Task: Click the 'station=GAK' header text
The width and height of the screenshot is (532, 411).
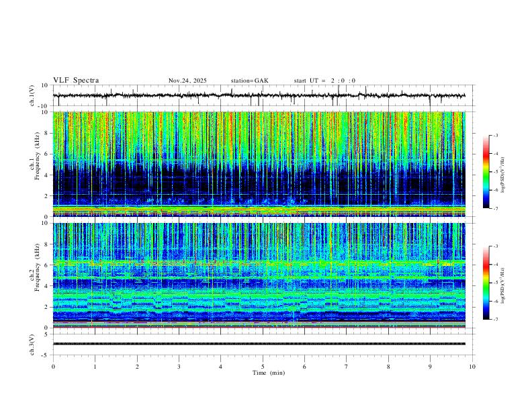Action: 250,81
